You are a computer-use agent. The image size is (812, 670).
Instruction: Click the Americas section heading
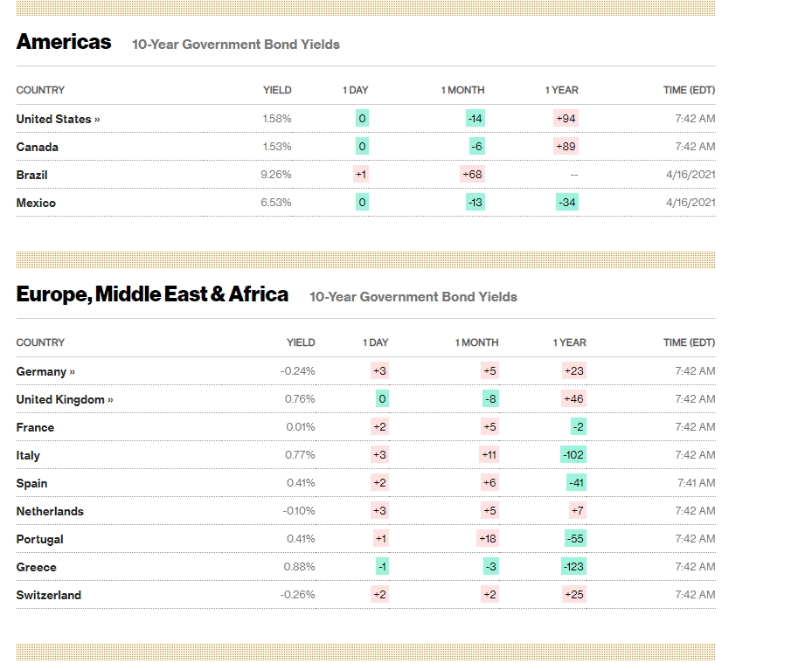pos(64,42)
